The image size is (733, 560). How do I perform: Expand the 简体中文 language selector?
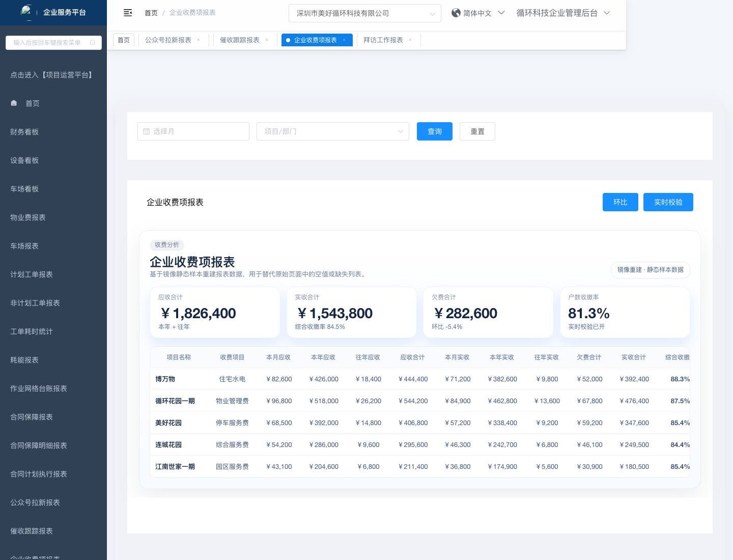(x=478, y=13)
